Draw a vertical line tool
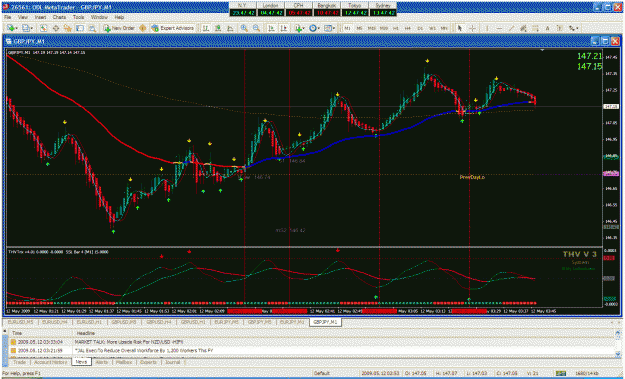The width and height of the screenshot is (625, 379). click(487, 28)
